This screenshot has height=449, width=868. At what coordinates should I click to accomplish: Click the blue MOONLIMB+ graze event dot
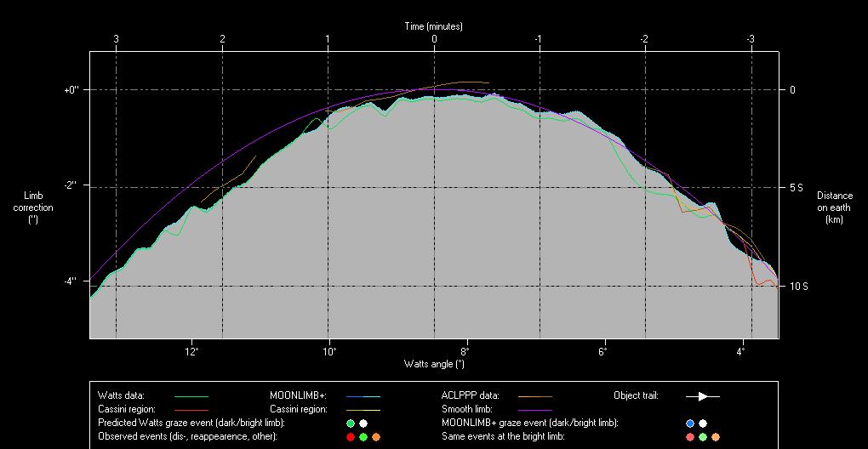point(689,423)
